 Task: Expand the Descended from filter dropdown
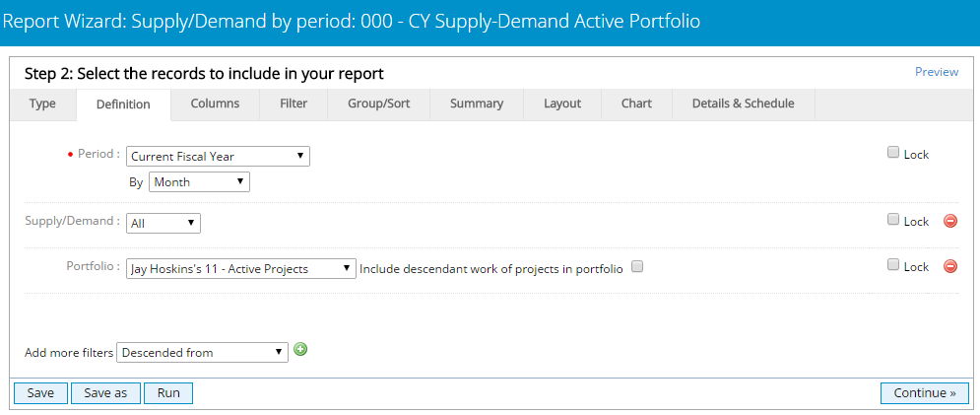point(202,352)
